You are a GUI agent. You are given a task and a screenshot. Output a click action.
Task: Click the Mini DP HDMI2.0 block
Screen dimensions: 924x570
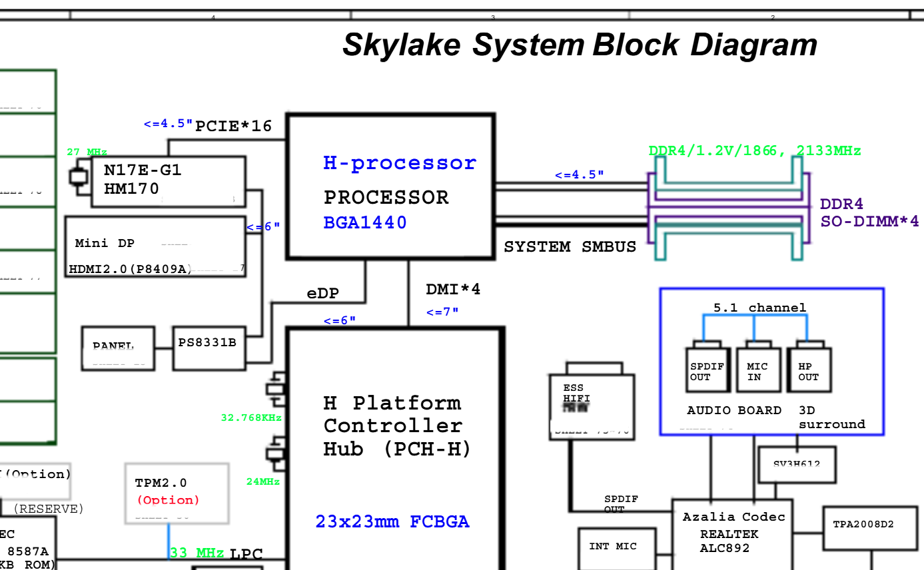tap(156, 246)
